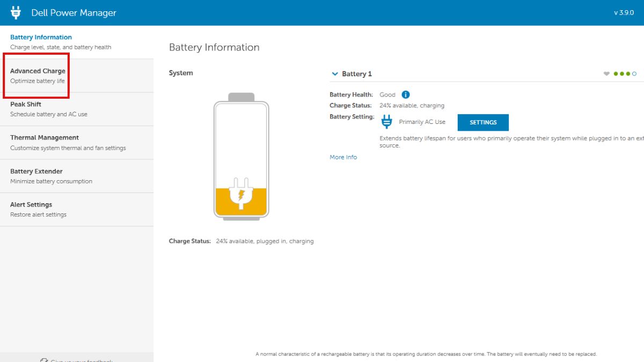Collapse the Battery 1 section chevron
This screenshot has width=644, height=362.
335,73
